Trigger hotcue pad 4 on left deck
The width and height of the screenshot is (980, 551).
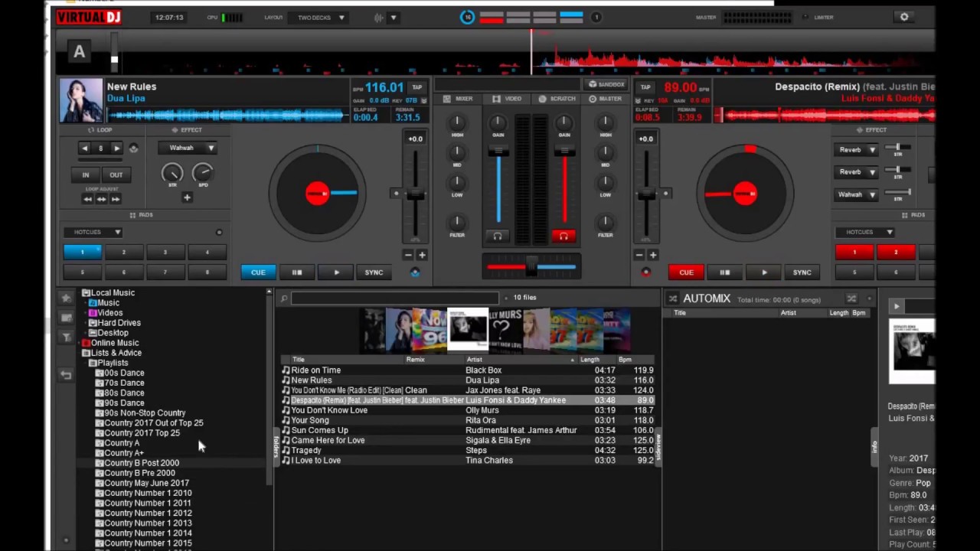point(207,252)
